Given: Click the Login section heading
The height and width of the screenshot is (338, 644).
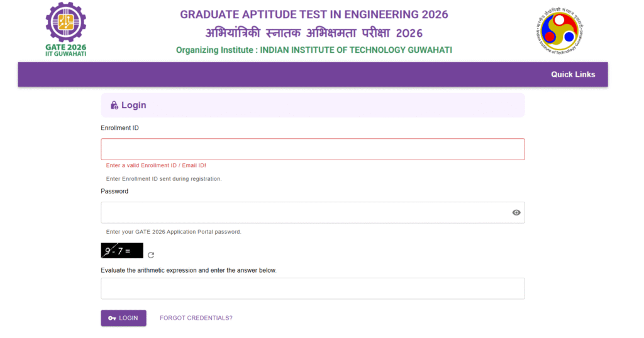Looking at the screenshot, I should 133,106.
